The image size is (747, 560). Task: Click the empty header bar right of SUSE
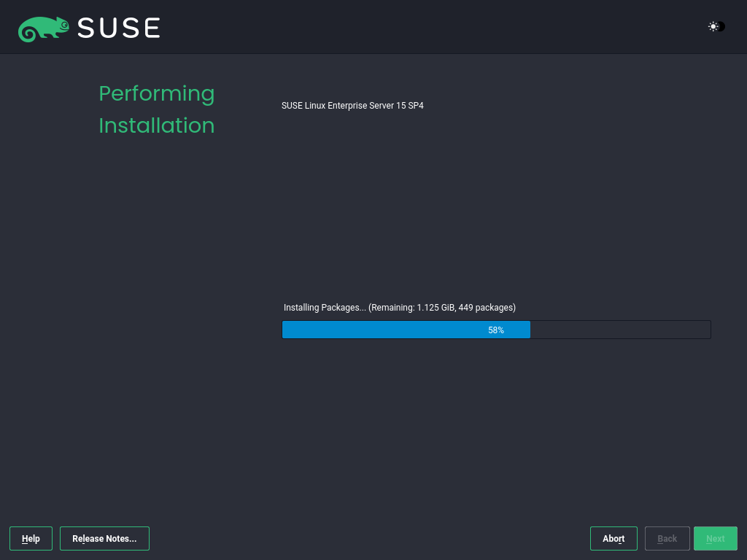click(x=438, y=27)
